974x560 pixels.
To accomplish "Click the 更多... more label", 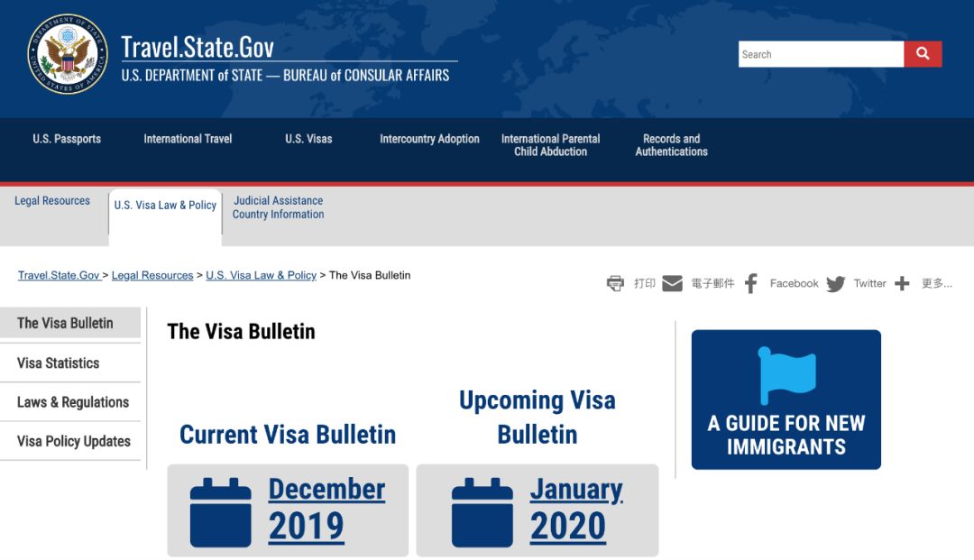I will point(936,283).
